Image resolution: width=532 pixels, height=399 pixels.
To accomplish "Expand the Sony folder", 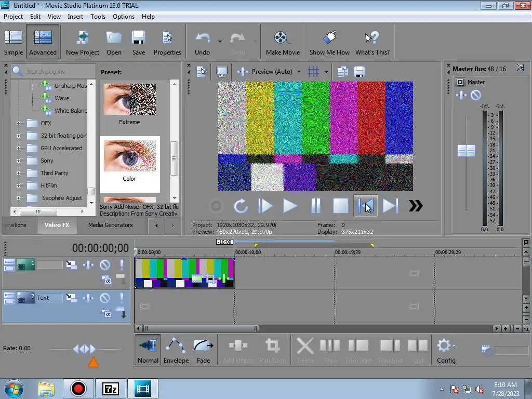I will [18, 161].
